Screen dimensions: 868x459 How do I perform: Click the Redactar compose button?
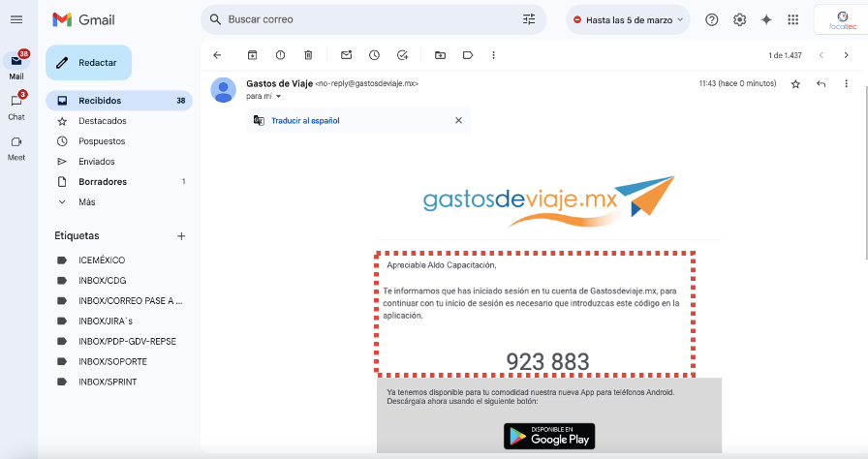(x=88, y=63)
